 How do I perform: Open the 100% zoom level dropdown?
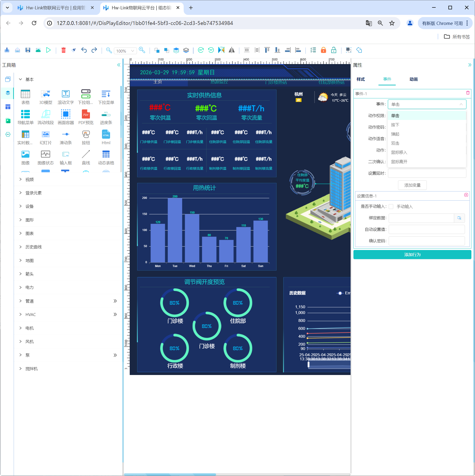[x=125, y=51]
